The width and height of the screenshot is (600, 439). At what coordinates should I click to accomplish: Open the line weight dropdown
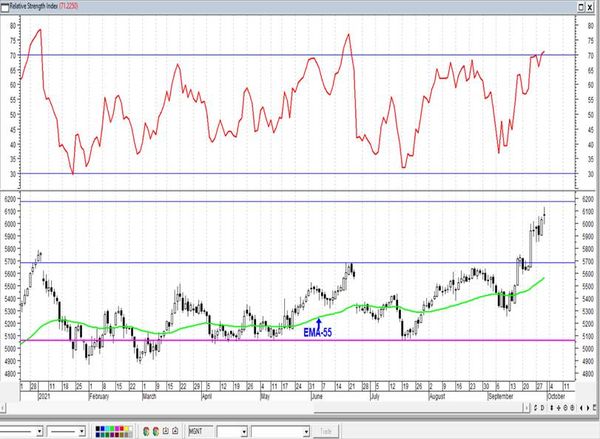click(x=82, y=431)
